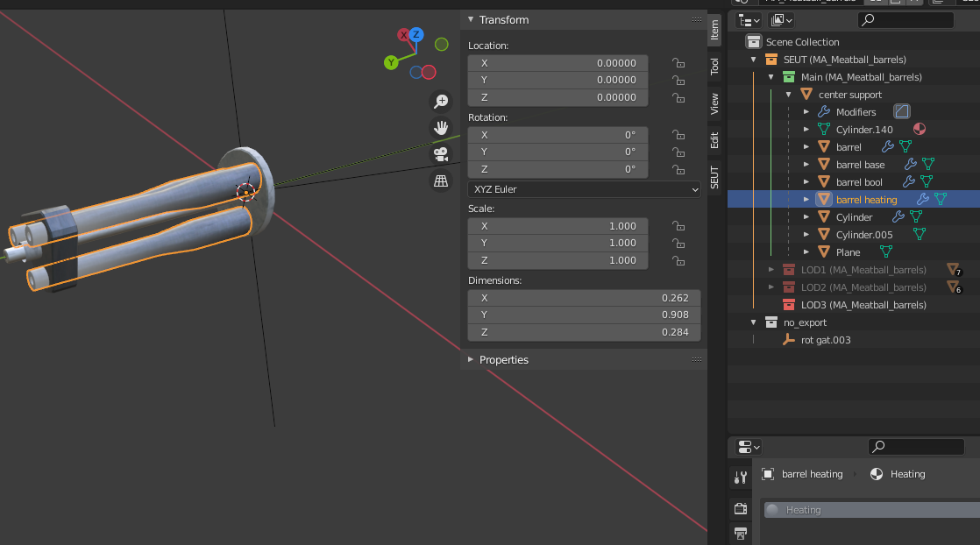The width and height of the screenshot is (980, 545).
Task: Open outliner display mode dropdown
Action: [781, 21]
